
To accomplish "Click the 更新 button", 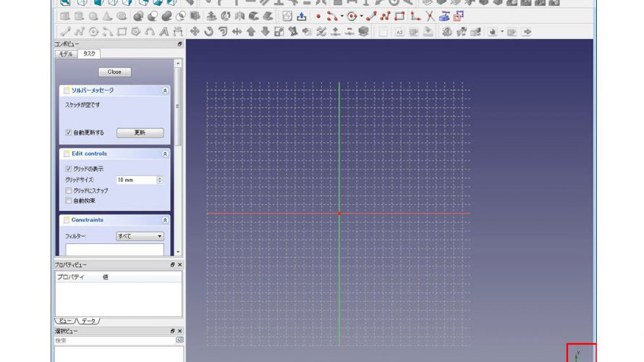I will tap(140, 132).
